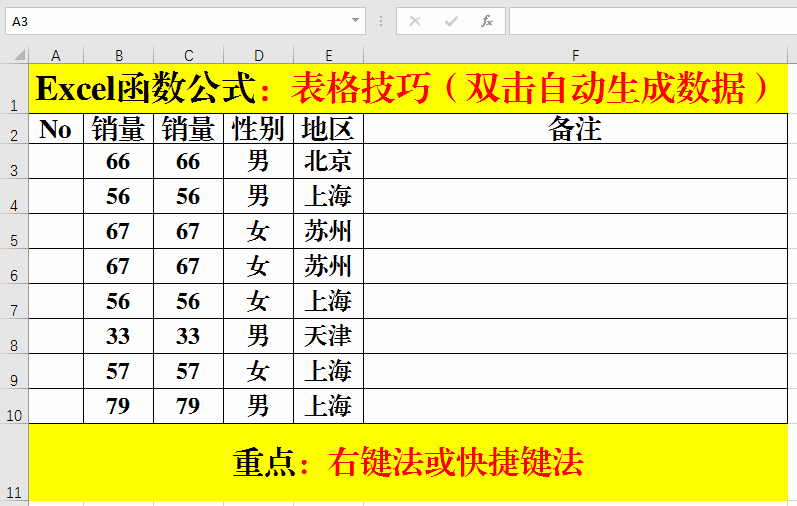
Task: Click '上海' in row 4
Action: pos(329,196)
